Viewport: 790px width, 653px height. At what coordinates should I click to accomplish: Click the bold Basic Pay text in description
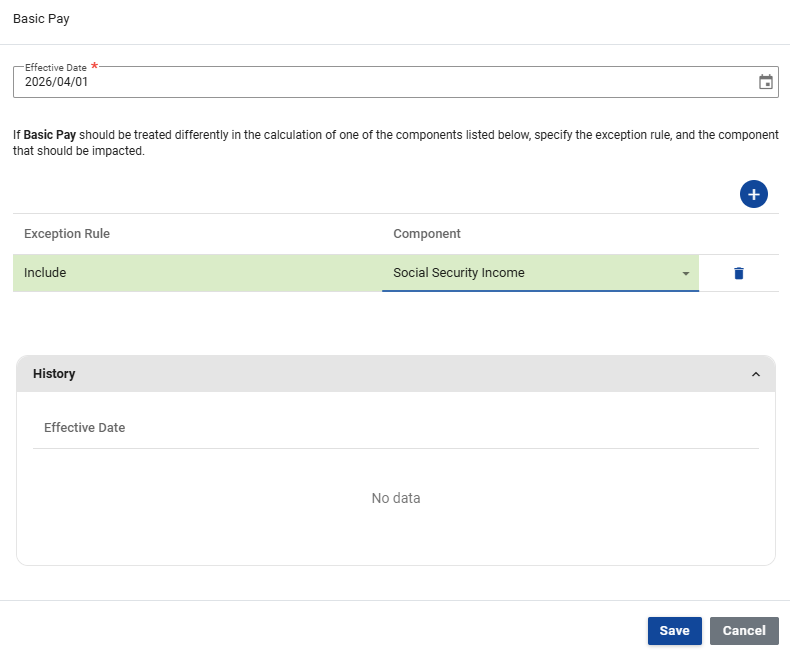click(x=50, y=134)
